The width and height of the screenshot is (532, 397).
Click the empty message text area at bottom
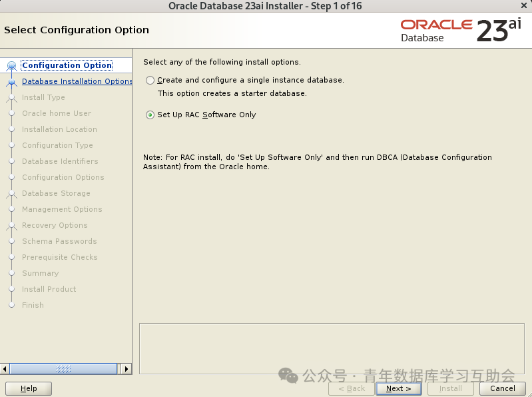click(332, 349)
